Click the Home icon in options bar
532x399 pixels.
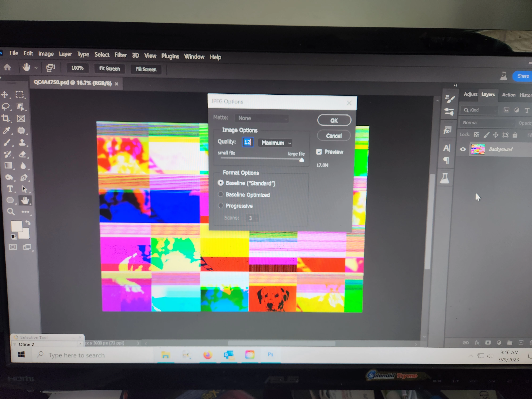pos(7,67)
